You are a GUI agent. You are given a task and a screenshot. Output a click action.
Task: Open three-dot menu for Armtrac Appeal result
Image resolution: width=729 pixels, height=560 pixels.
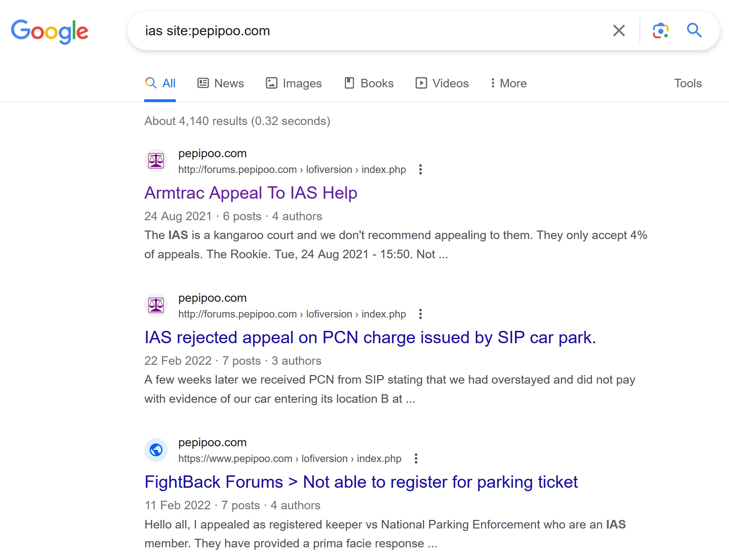click(420, 170)
